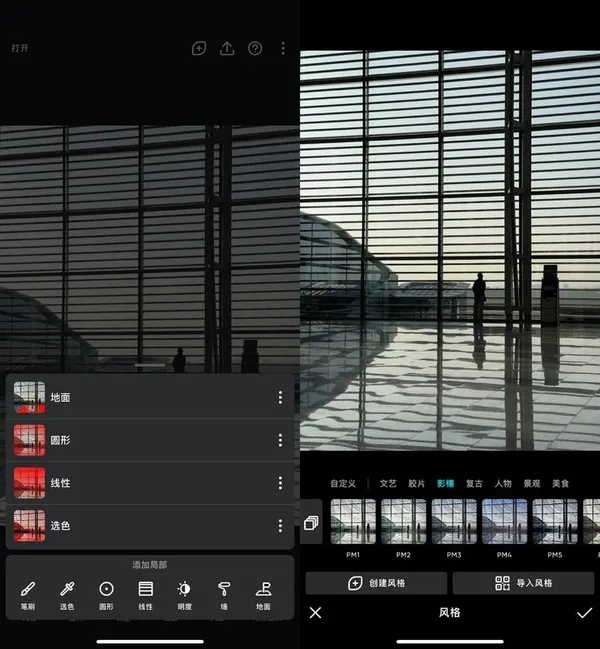The image size is (600, 649).
Task: Choose the 线性 gradient tool in 添加局部 bar
Action: [146, 596]
